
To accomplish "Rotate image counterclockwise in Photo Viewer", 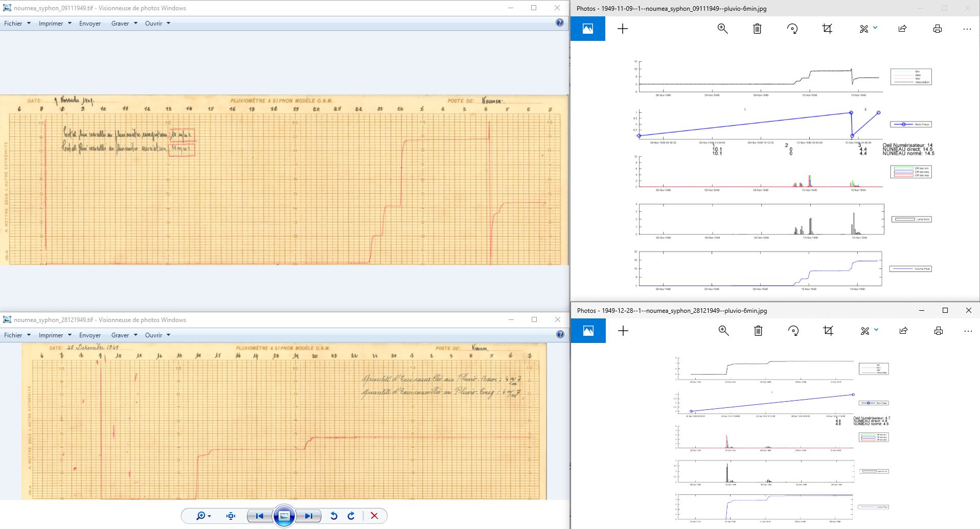I will pos(334,516).
